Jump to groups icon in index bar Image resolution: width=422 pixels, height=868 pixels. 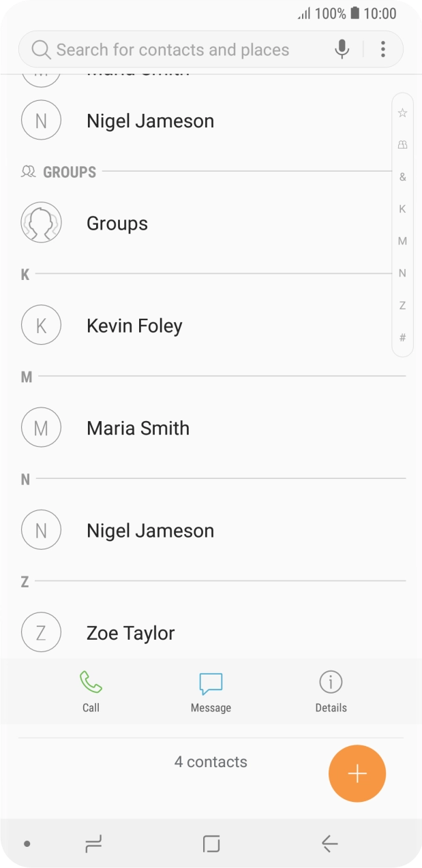point(402,144)
